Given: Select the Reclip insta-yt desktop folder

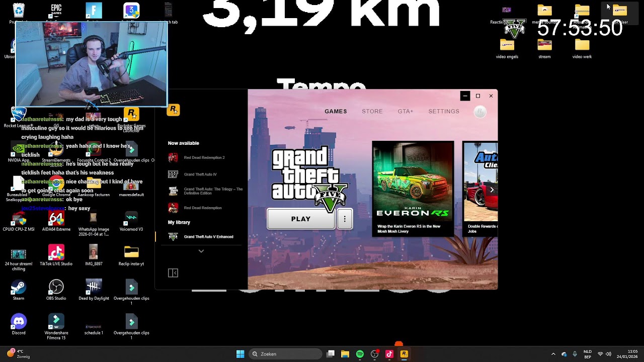Looking at the screenshot, I should (131, 255).
